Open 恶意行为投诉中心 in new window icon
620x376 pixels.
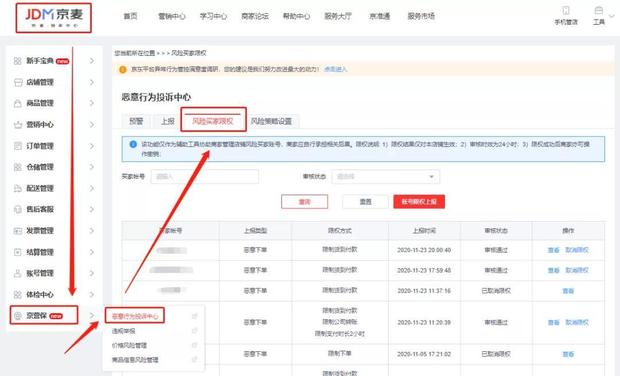pyautogui.click(x=195, y=316)
